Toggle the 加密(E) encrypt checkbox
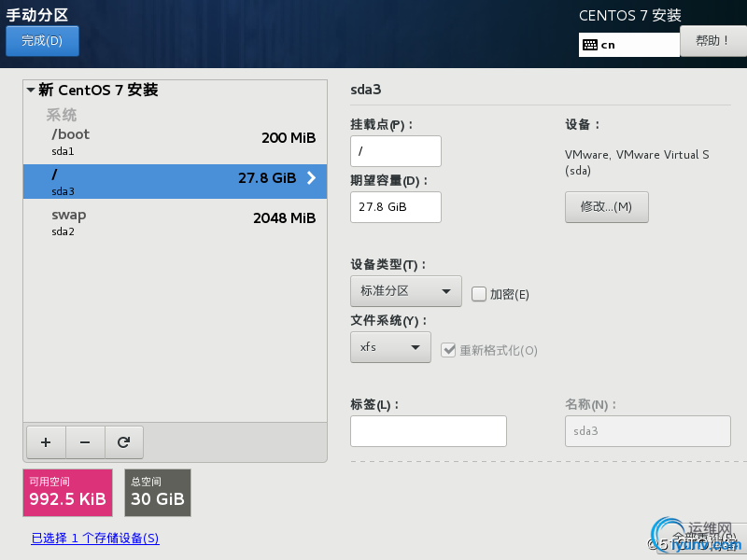 479,294
